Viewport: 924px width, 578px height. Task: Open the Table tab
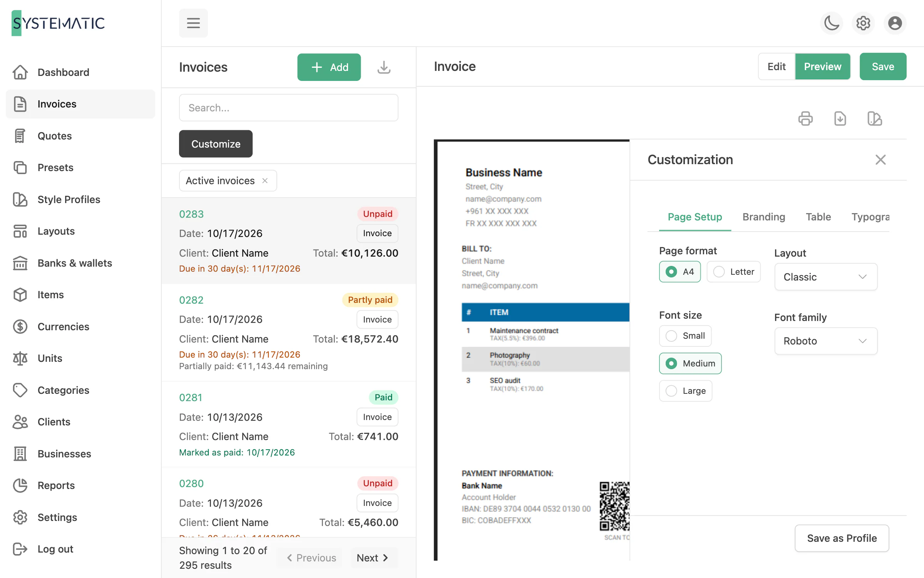tap(819, 217)
